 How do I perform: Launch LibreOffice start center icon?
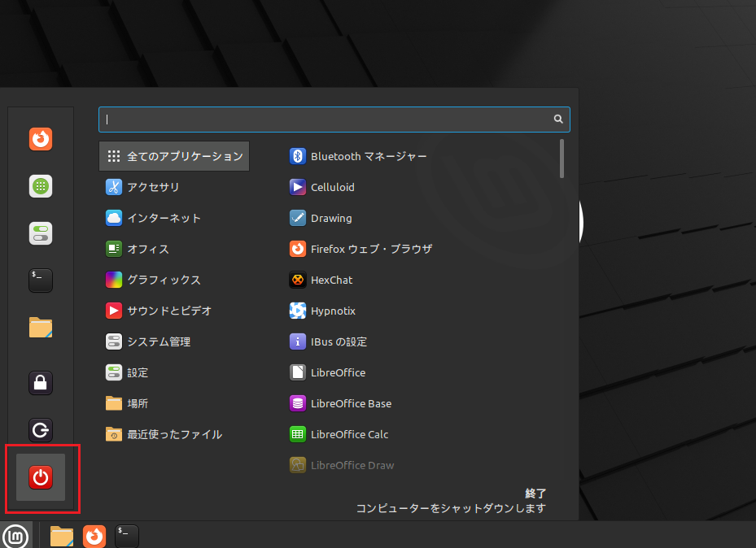(x=298, y=372)
